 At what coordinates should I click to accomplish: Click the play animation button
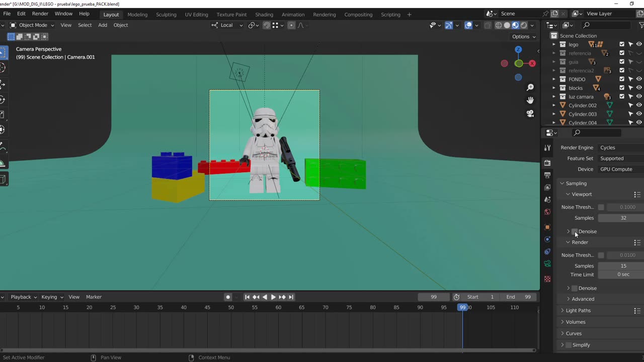click(273, 297)
